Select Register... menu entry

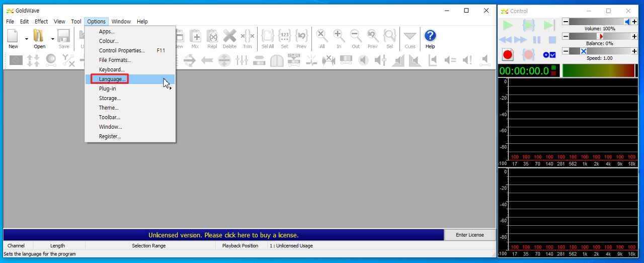coord(130,136)
